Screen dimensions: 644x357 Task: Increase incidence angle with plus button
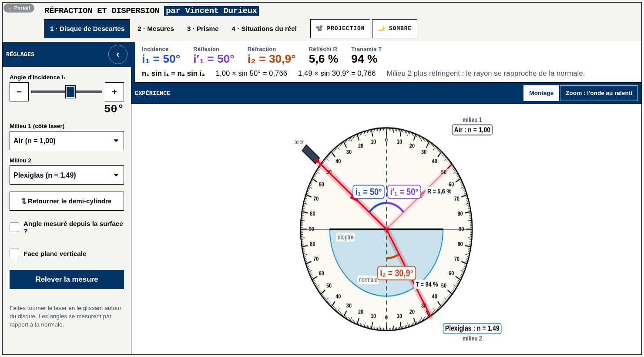(x=114, y=92)
